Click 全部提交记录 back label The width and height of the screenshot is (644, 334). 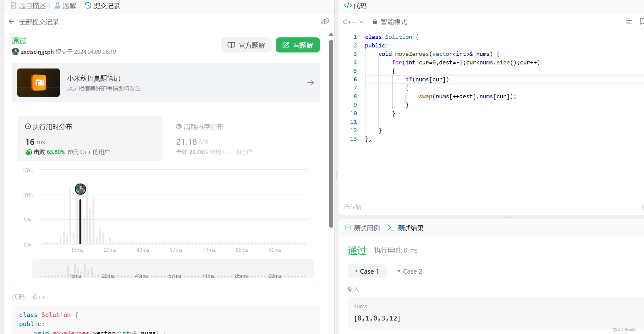click(x=39, y=22)
